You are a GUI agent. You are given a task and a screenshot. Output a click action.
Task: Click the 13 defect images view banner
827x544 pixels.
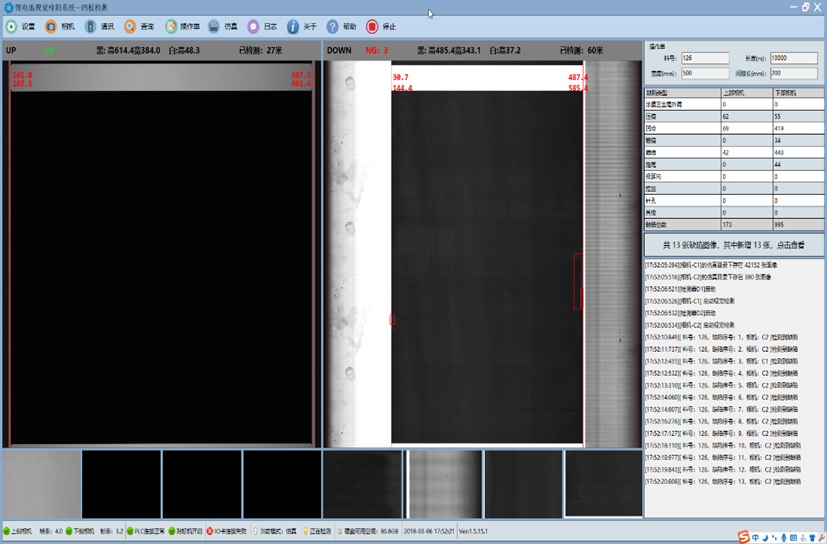point(734,245)
